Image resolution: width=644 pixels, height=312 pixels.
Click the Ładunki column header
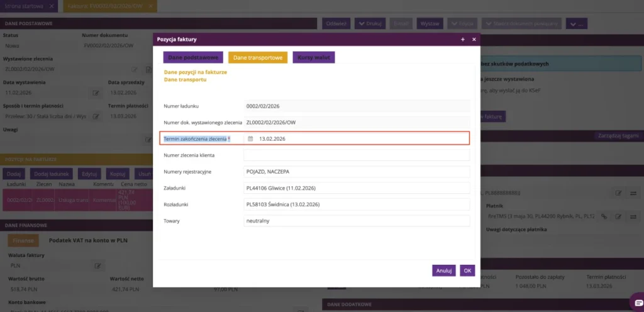click(16, 184)
